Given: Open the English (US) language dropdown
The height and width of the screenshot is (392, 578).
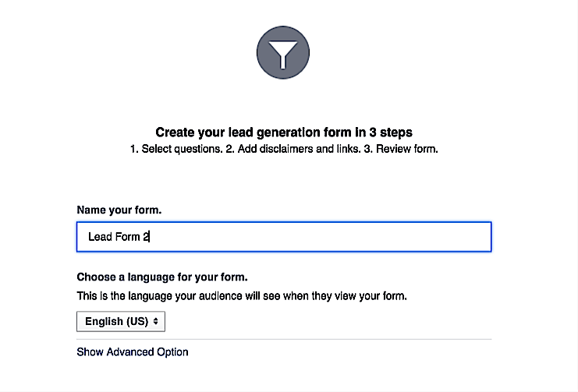Looking at the screenshot, I should [121, 321].
